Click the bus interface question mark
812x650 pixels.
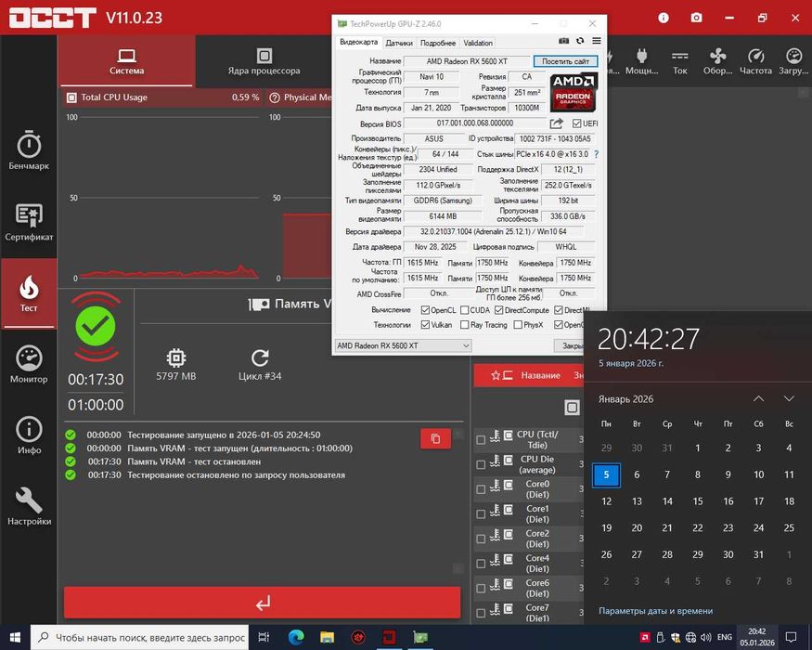click(x=597, y=154)
